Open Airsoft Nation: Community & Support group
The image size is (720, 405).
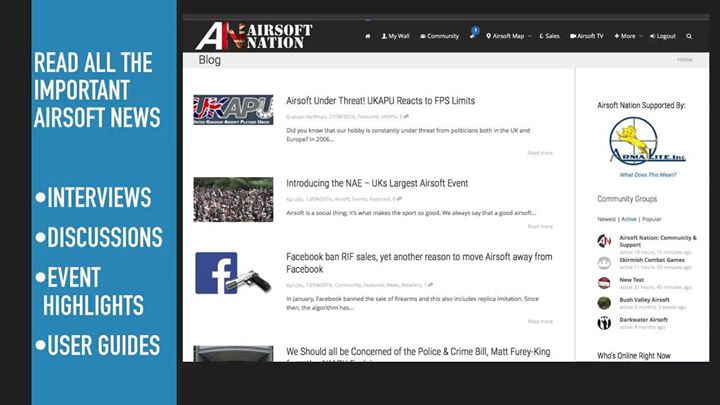click(658, 242)
